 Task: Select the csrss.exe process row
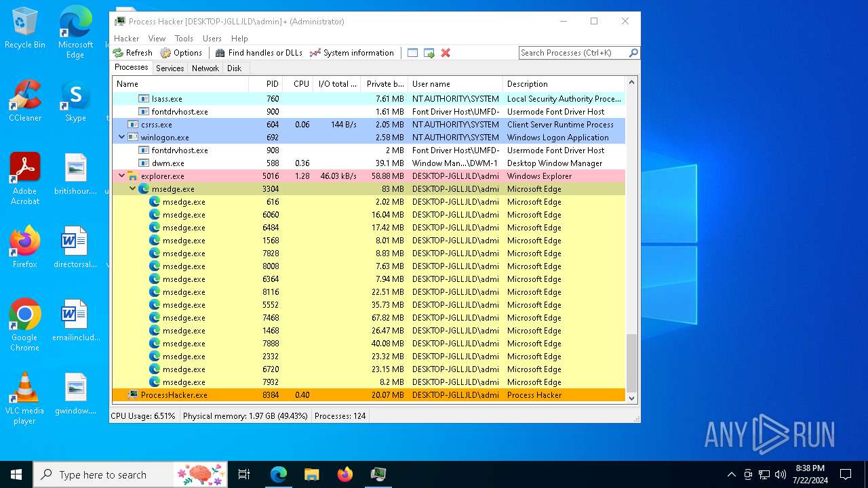tap(368, 125)
